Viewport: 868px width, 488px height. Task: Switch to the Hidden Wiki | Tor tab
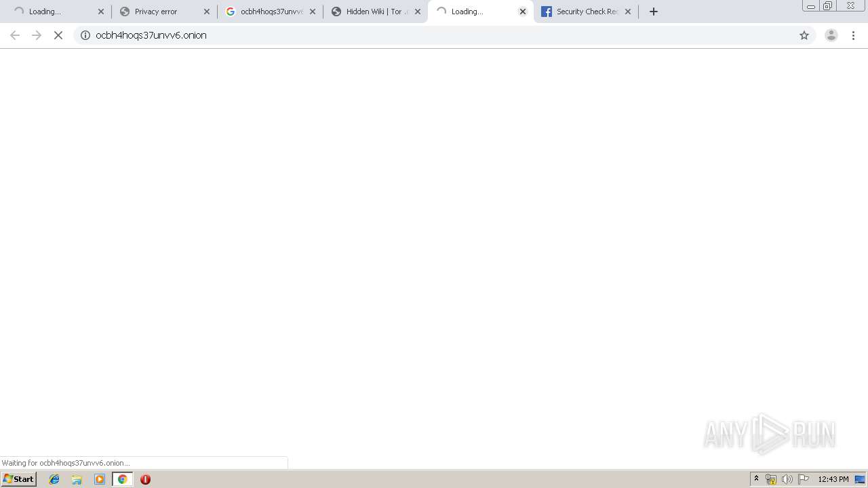376,12
